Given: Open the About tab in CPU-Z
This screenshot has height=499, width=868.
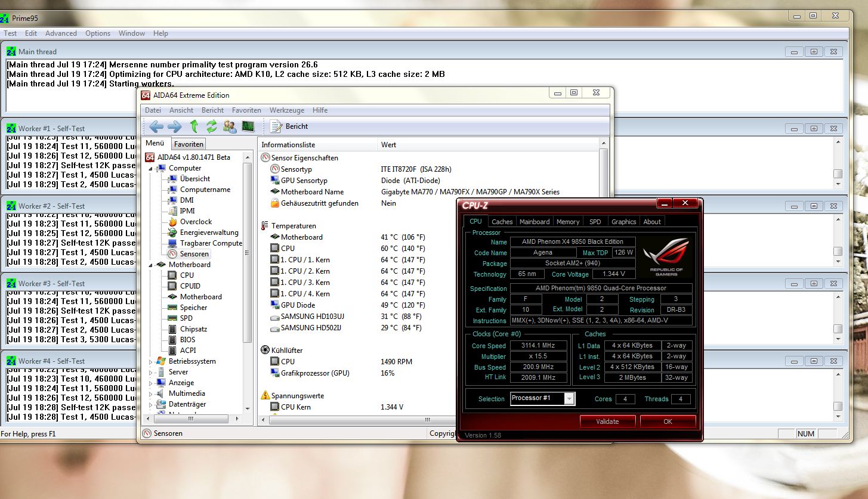Looking at the screenshot, I should (652, 222).
